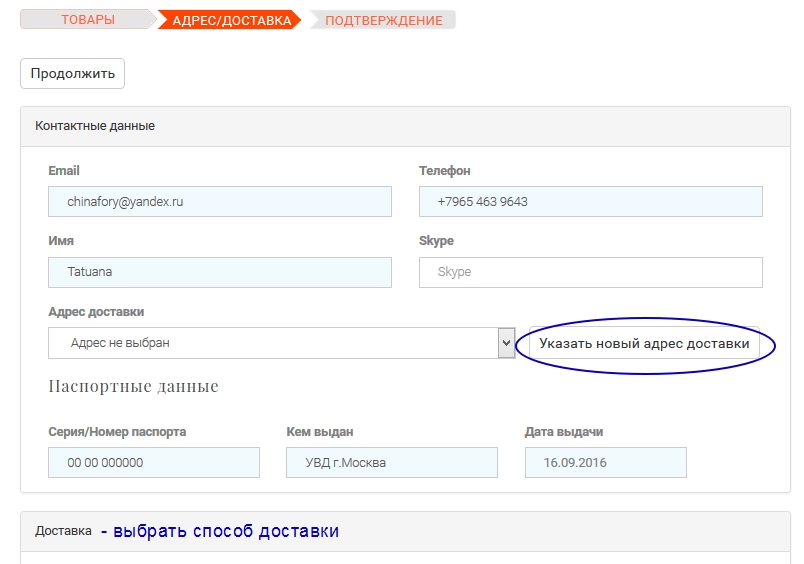This screenshot has width=804, height=564.
Task: Click the Продолжить button
Action: click(x=72, y=73)
